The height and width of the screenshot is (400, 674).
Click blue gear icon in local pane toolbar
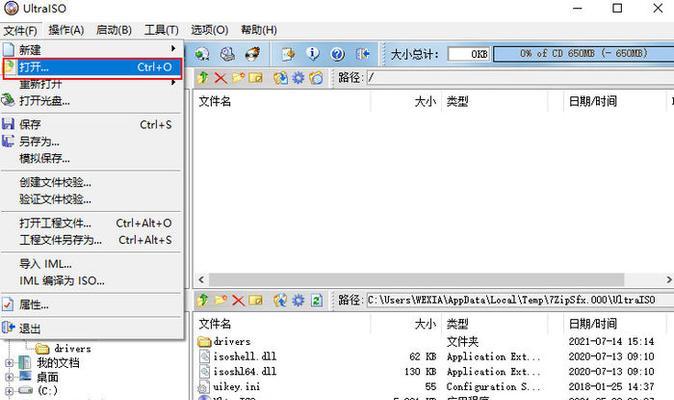coord(298,300)
